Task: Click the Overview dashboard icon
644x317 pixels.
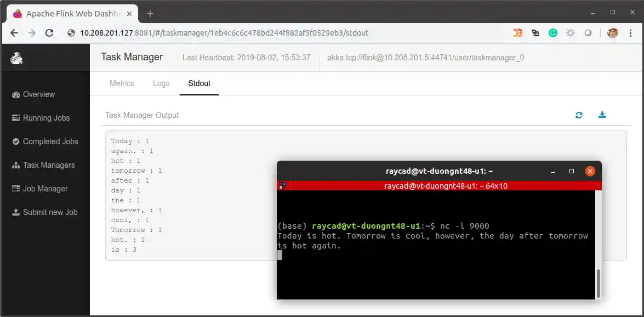Action: click(16, 94)
